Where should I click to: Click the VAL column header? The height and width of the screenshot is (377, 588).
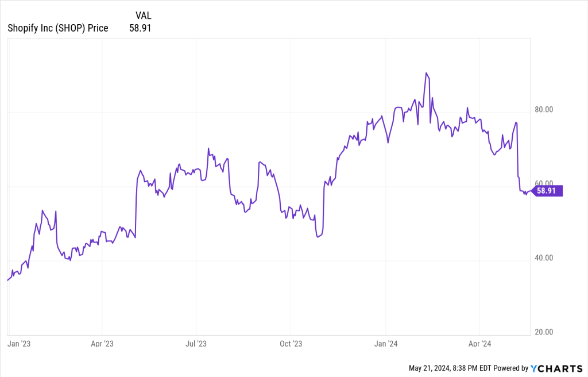[x=143, y=16]
